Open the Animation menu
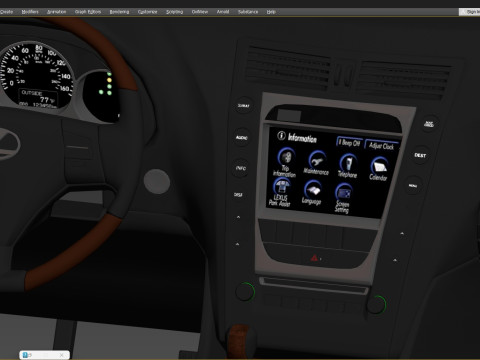This screenshot has height=360, width=480. 56,12
